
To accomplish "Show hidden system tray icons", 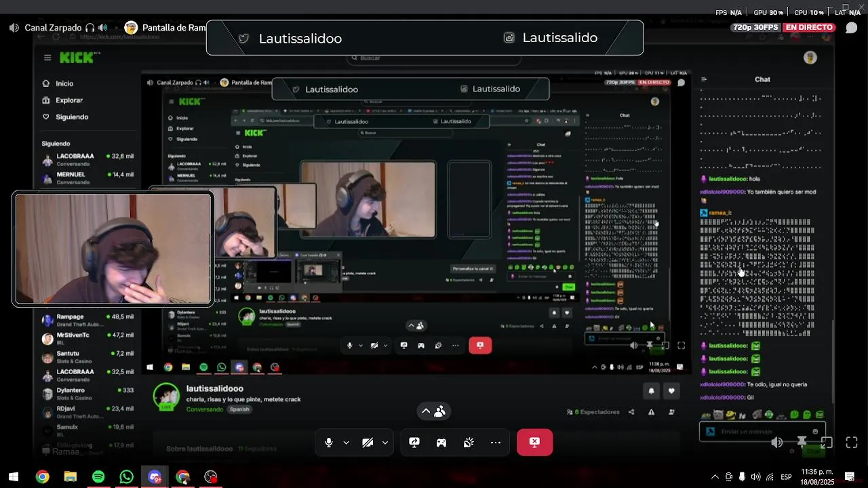I will (x=715, y=477).
